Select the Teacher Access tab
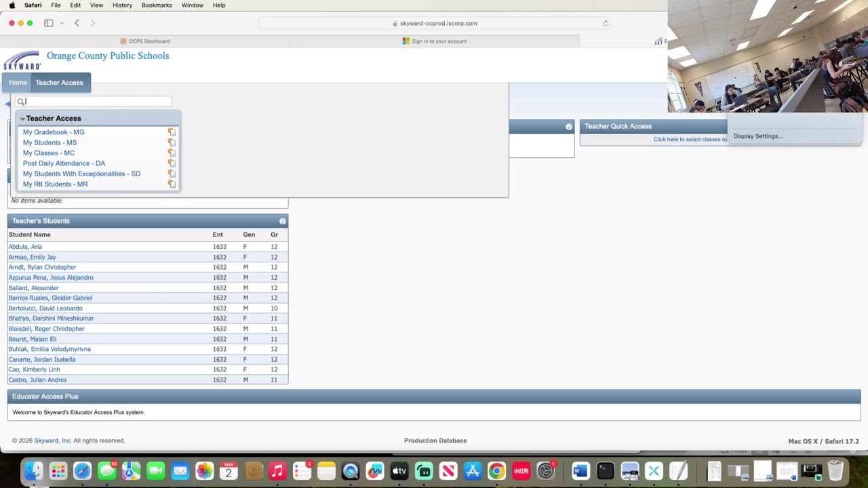 59,83
